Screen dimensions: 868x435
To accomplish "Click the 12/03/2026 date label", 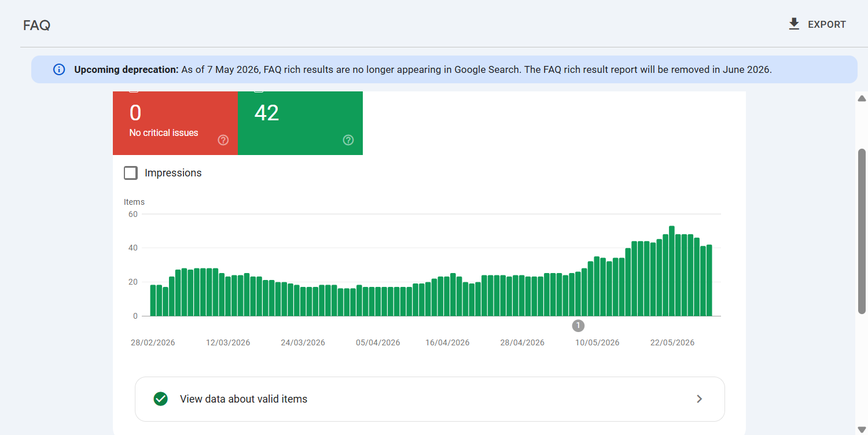I will (228, 342).
